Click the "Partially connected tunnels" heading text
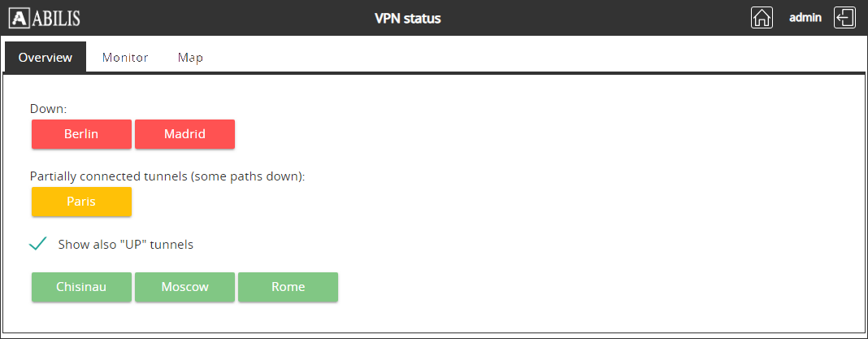This screenshot has width=868, height=339. click(x=167, y=176)
